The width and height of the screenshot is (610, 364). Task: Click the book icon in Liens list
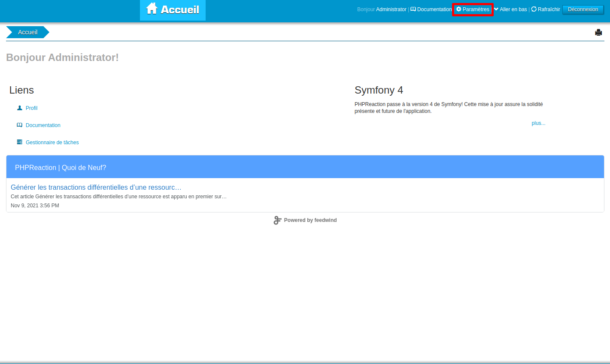pos(19,125)
